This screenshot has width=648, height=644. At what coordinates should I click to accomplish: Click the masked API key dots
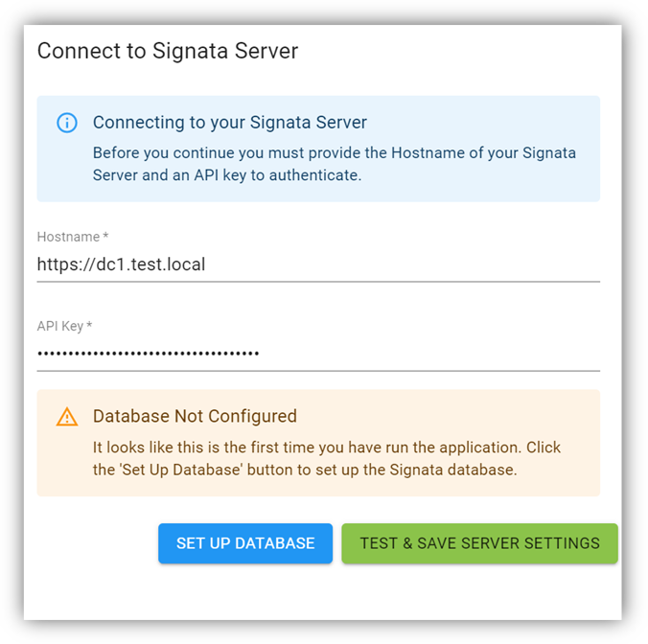tap(148, 354)
